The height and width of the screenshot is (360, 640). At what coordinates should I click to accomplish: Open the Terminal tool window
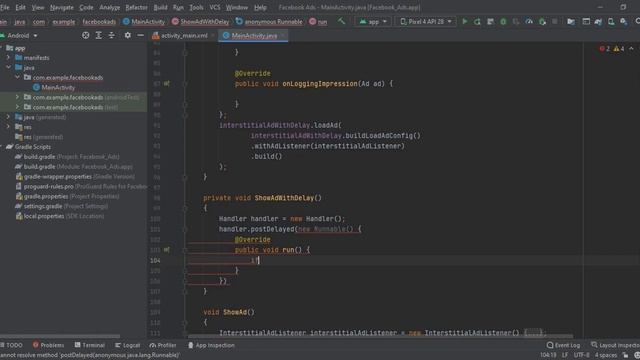[x=89, y=345]
